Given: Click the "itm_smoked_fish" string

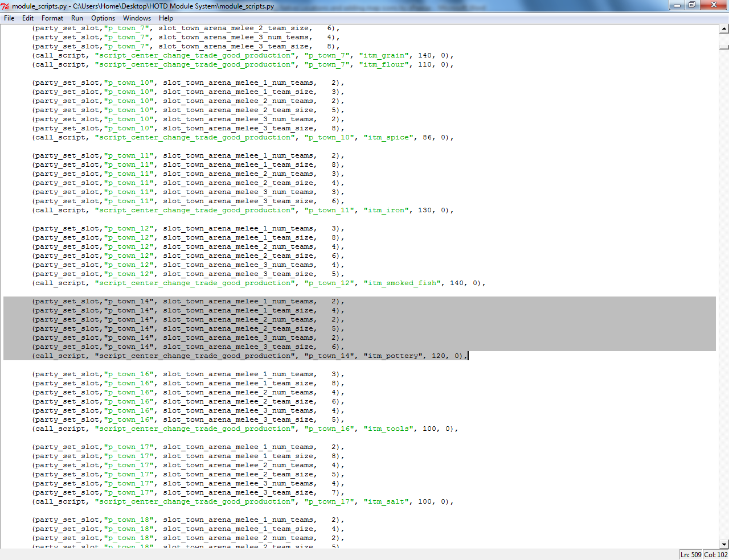Looking at the screenshot, I should [x=402, y=283].
